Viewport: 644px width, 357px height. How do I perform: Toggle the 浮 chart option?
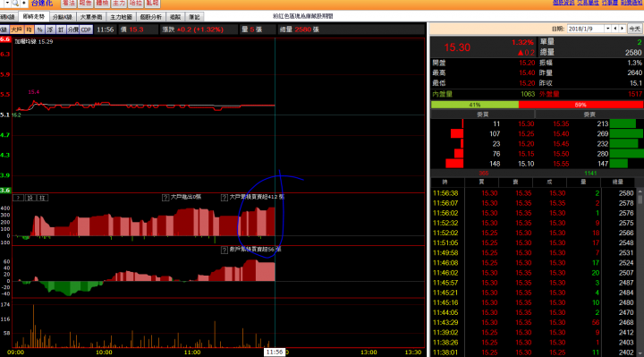(50, 30)
